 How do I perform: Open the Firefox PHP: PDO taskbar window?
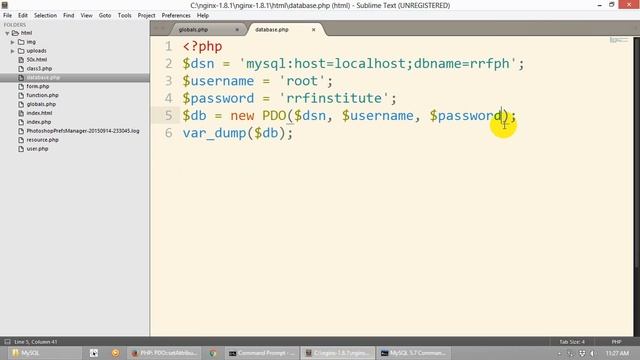point(165,353)
